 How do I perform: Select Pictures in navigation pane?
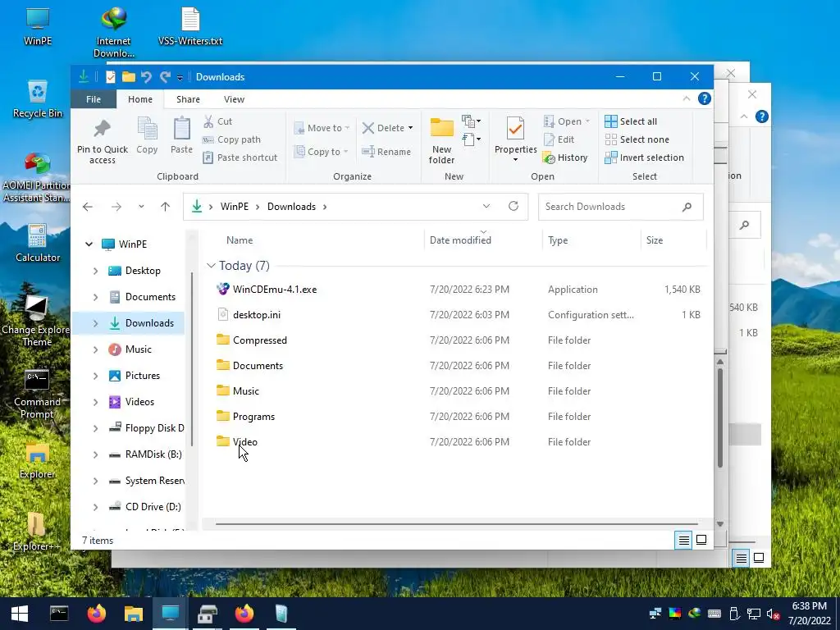(x=142, y=376)
